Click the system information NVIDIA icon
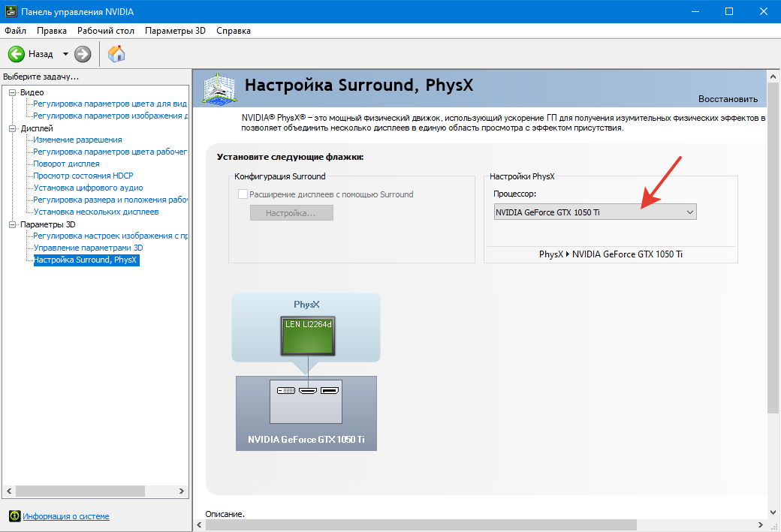 coord(15,516)
